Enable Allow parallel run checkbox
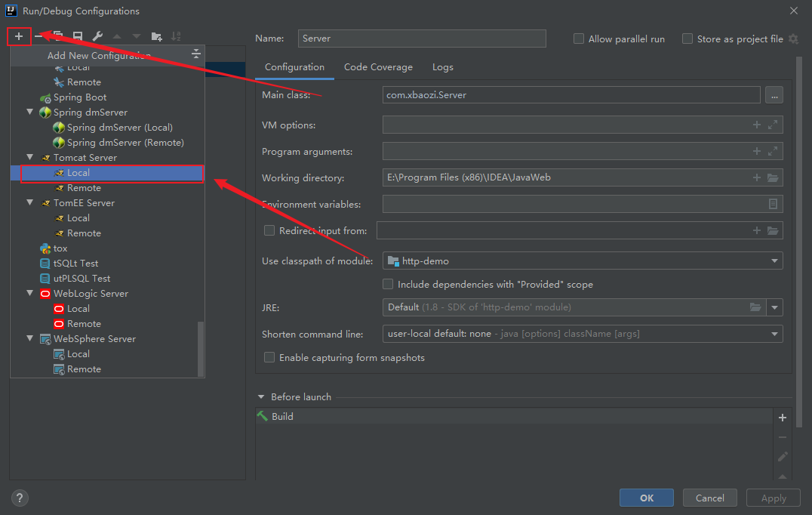 coord(579,39)
